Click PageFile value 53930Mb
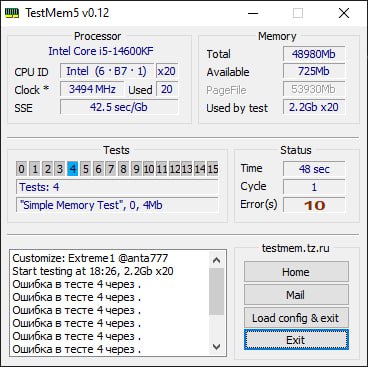Viewport: 368px width, 367px height. (x=314, y=89)
